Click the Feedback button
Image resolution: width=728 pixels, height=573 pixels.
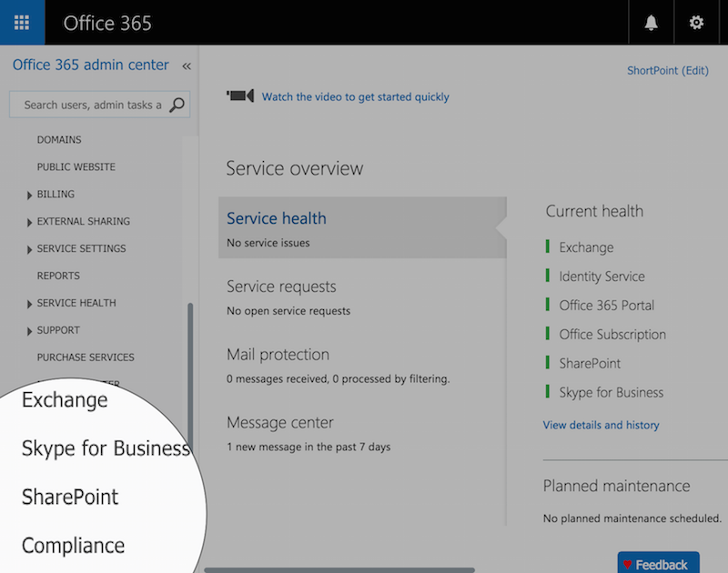(x=658, y=563)
